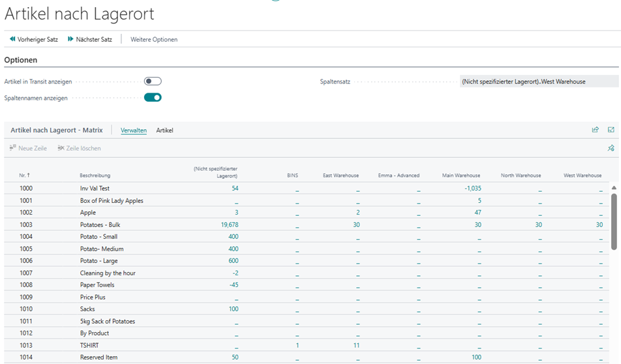The height and width of the screenshot is (364, 621).
Task: Open the Verwalten tab
Action: (x=134, y=130)
